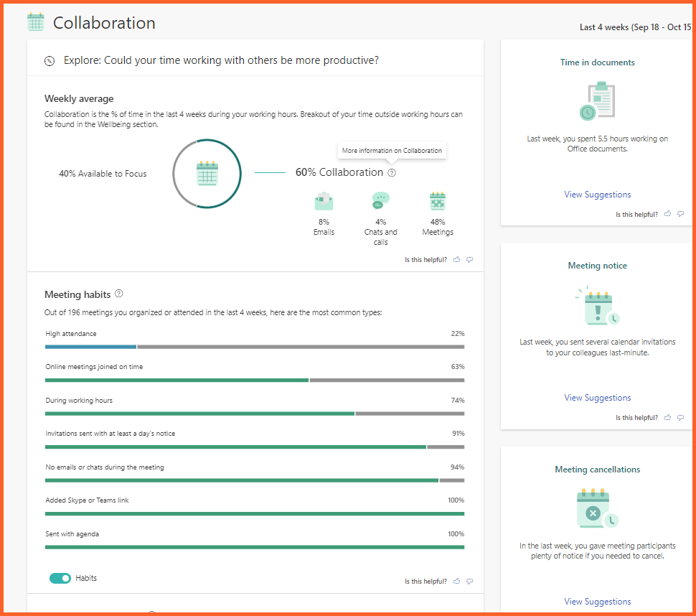The width and height of the screenshot is (696, 616).
Task: Click the Meetings calendar icon
Action: click(x=438, y=201)
